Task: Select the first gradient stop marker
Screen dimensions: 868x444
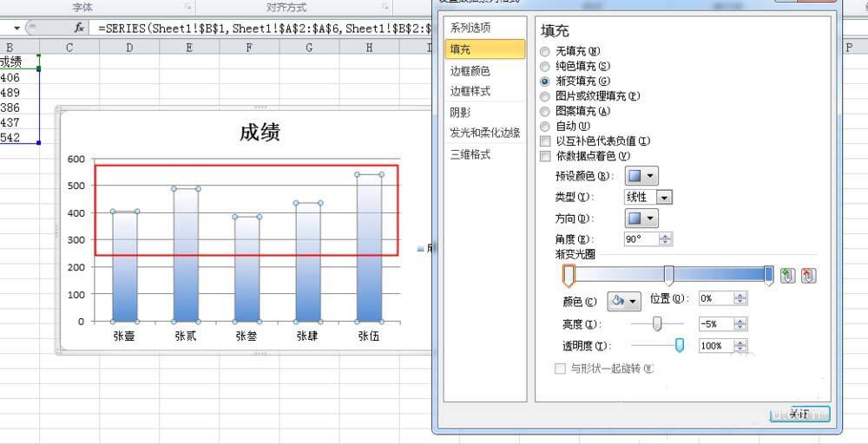Action: point(569,275)
